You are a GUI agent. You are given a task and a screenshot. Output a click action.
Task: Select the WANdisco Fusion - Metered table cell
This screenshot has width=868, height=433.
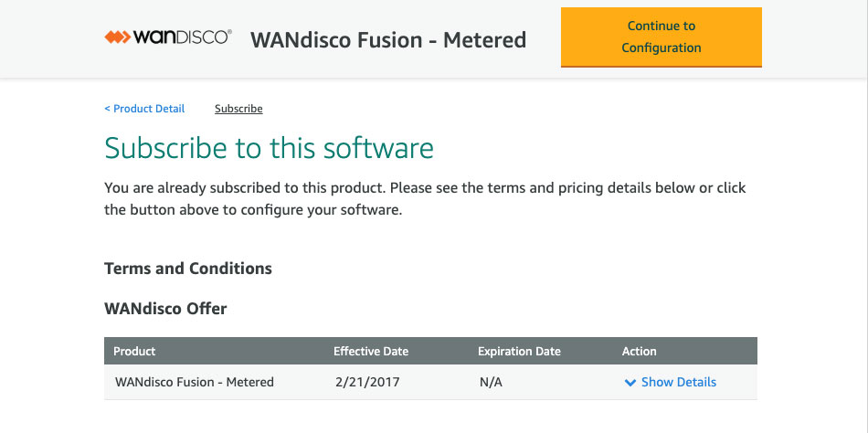[195, 382]
